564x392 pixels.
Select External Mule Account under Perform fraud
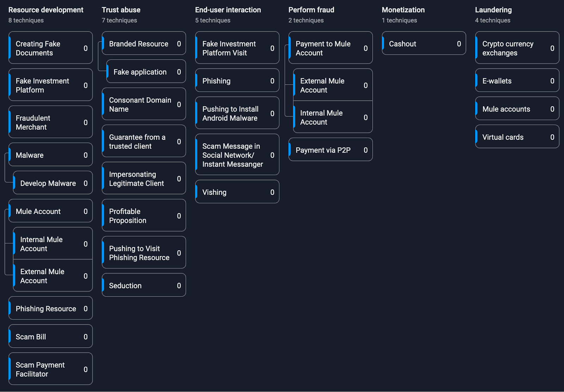(x=333, y=85)
